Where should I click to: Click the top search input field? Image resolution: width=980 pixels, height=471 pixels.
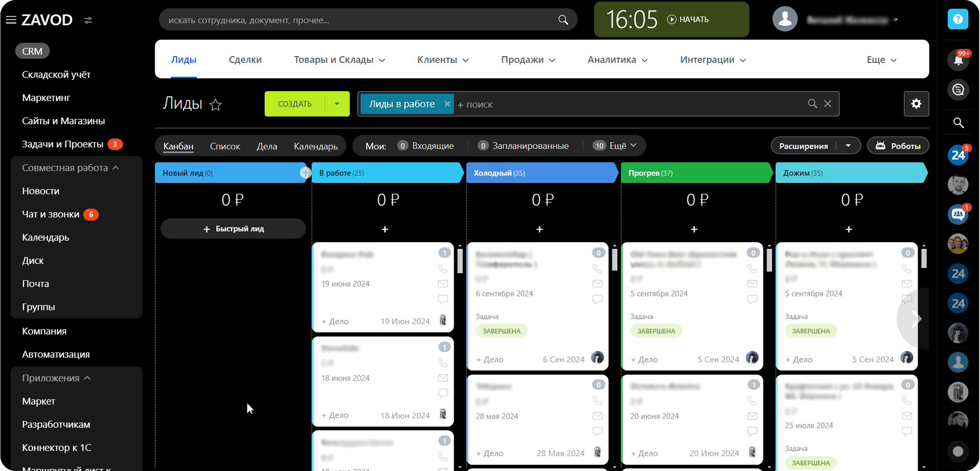(361, 20)
